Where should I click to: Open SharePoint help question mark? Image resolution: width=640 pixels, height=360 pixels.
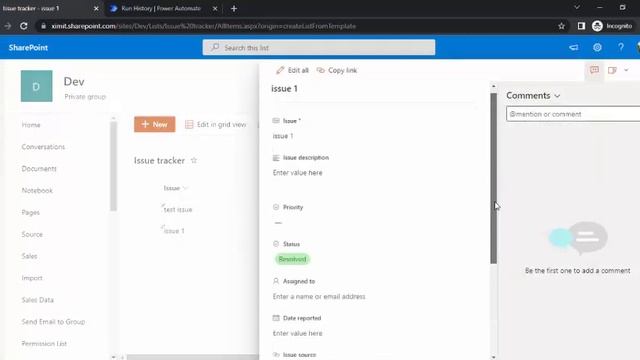pos(621,47)
